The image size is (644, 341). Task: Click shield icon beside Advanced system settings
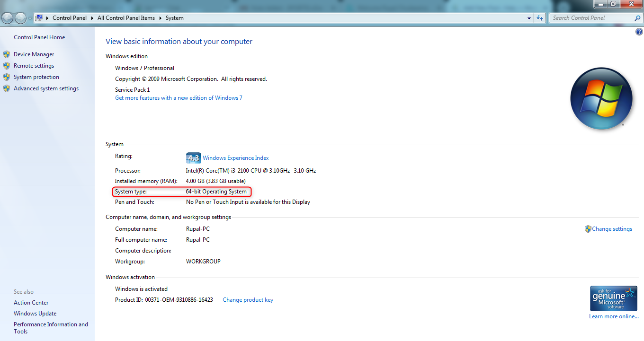(x=7, y=88)
